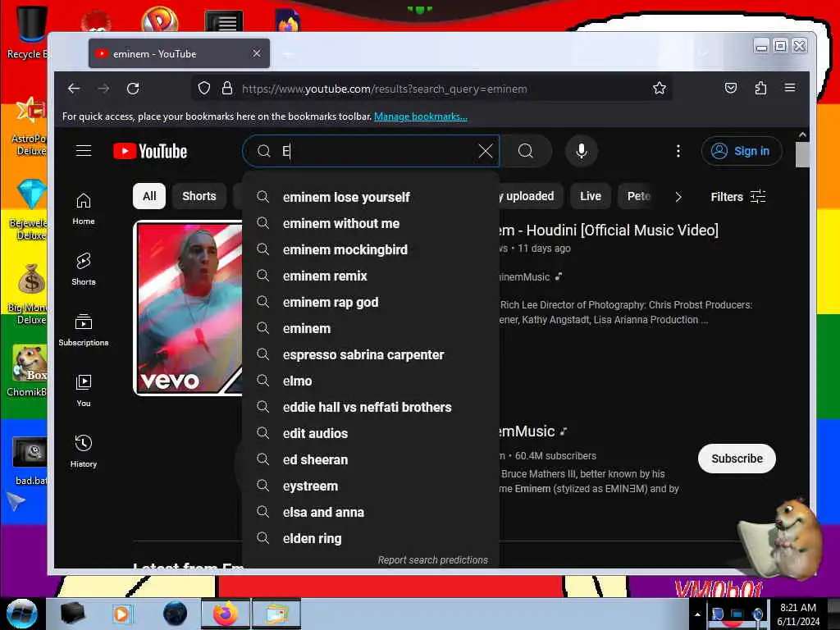840x630 pixels.
Task: Click the site security padlock icon
Action: tap(227, 89)
